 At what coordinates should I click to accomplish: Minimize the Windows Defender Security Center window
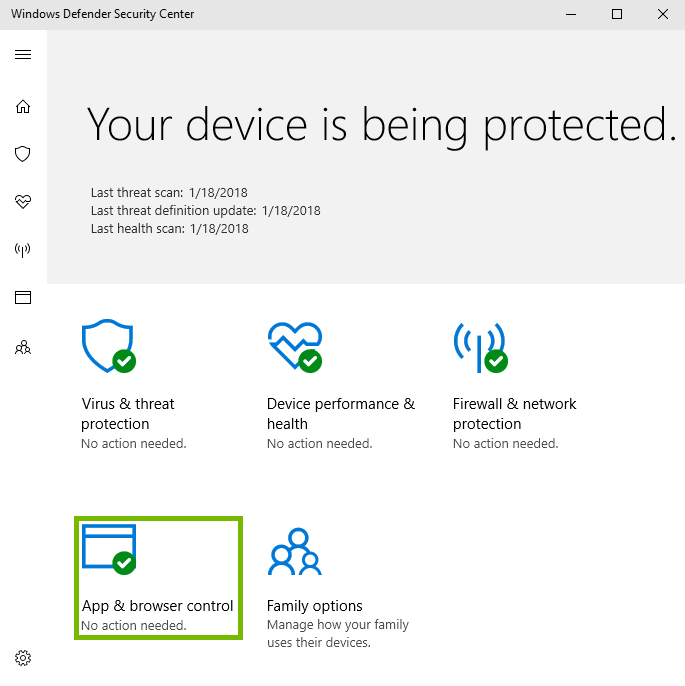pyautogui.click(x=571, y=14)
